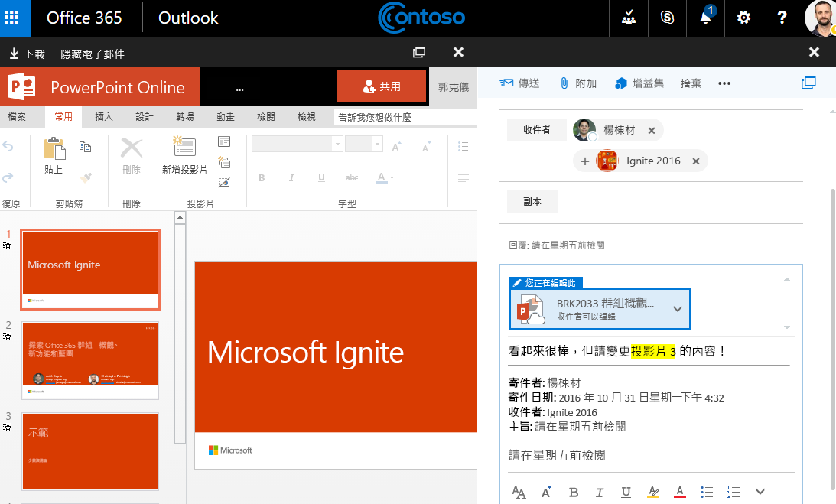The width and height of the screenshot is (836, 504).
Task: Switch to the 插入 ribbon tab
Action: [103, 117]
